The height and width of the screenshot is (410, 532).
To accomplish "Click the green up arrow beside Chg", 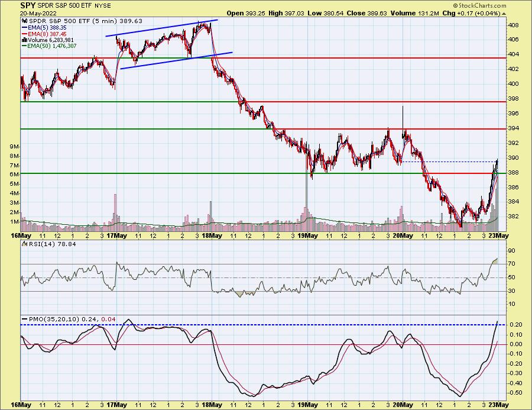I will tap(504, 14).
